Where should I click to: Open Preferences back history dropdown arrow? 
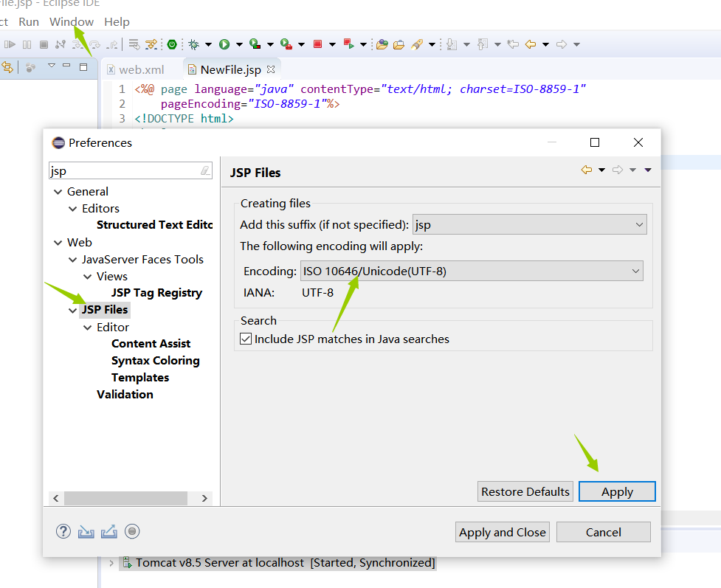click(602, 170)
